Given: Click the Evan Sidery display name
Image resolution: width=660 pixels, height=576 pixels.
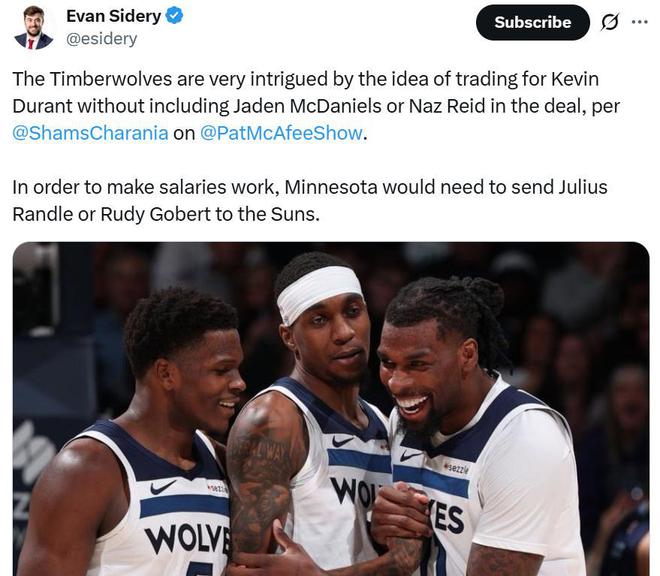Looking at the screenshot, I should pos(114,16).
